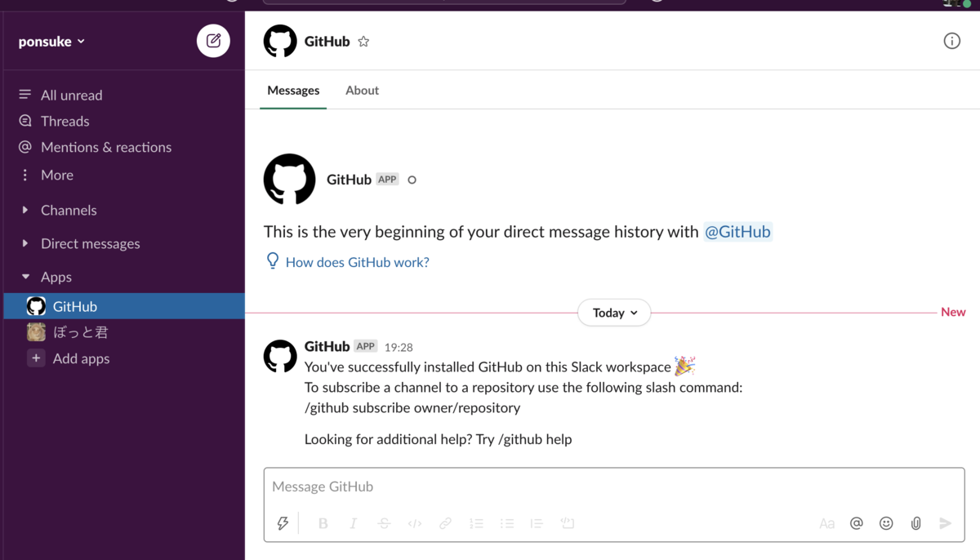980x560 pixels.
Task: Select the Messages tab
Action: pos(293,90)
